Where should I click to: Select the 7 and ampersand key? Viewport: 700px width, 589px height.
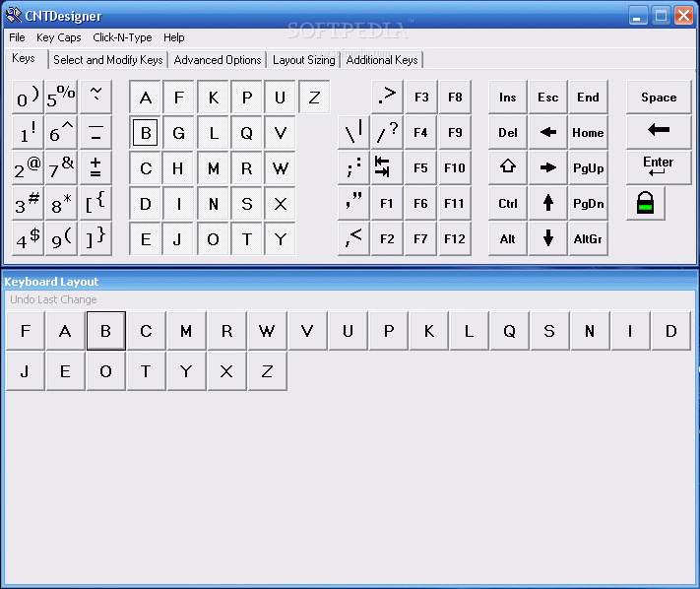(62, 167)
